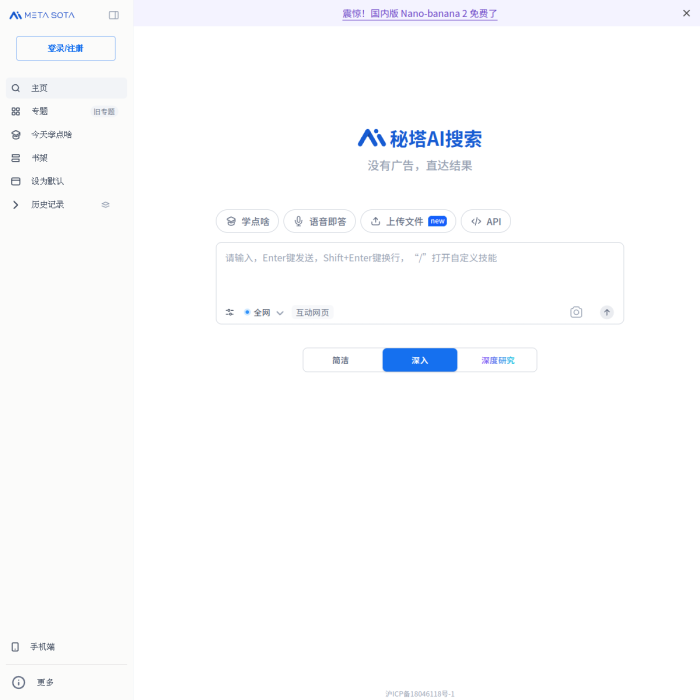Click the 学点啥 chip
Screen dimensions: 700x700
click(x=247, y=221)
